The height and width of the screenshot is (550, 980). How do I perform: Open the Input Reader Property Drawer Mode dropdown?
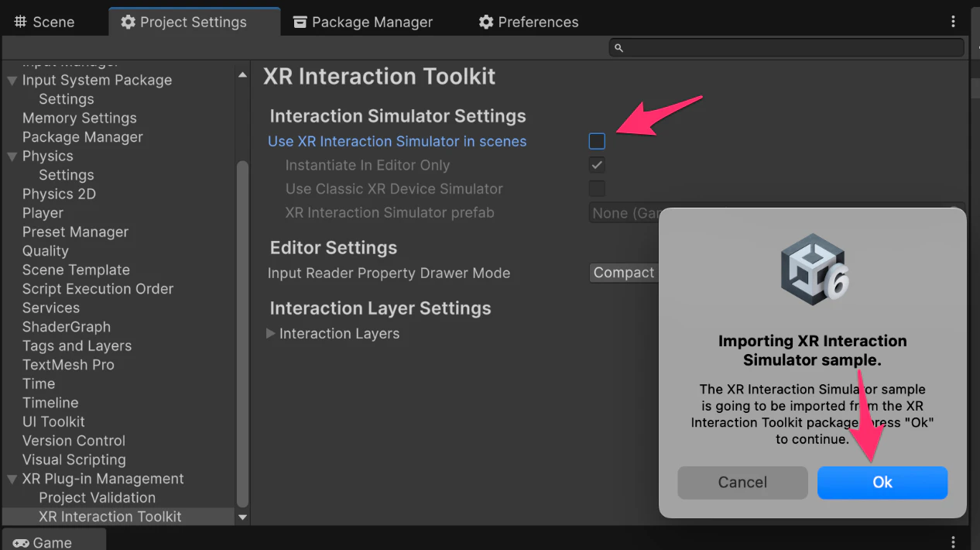point(624,273)
